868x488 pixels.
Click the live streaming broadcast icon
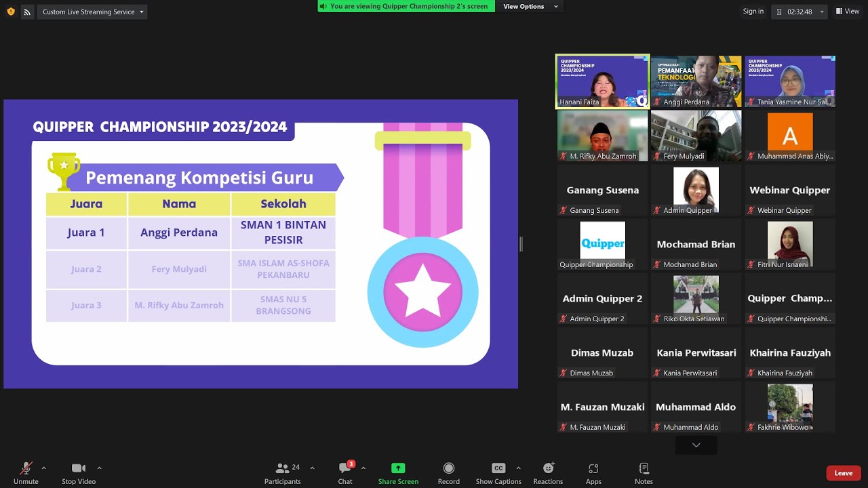point(27,12)
